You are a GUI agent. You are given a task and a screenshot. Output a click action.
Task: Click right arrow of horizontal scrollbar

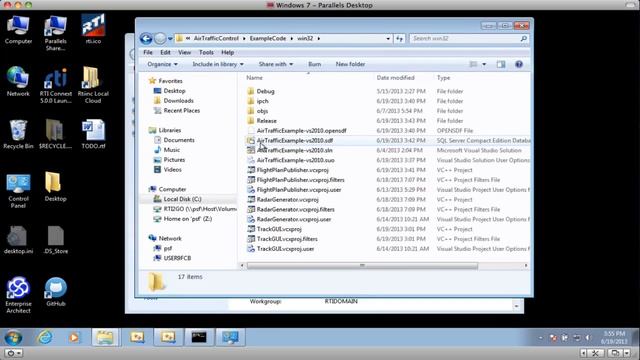click(x=526, y=266)
